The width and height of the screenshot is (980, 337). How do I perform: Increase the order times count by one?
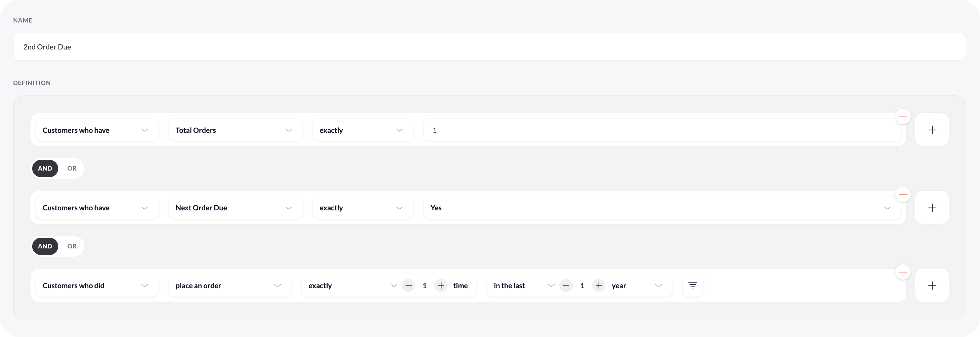[441, 286]
